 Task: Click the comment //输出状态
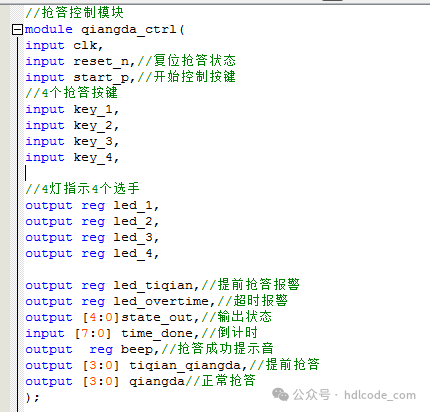coord(237,317)
